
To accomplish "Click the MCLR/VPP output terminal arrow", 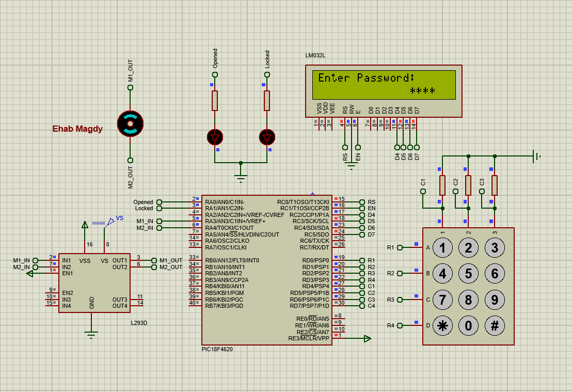I will pos(368,338).
